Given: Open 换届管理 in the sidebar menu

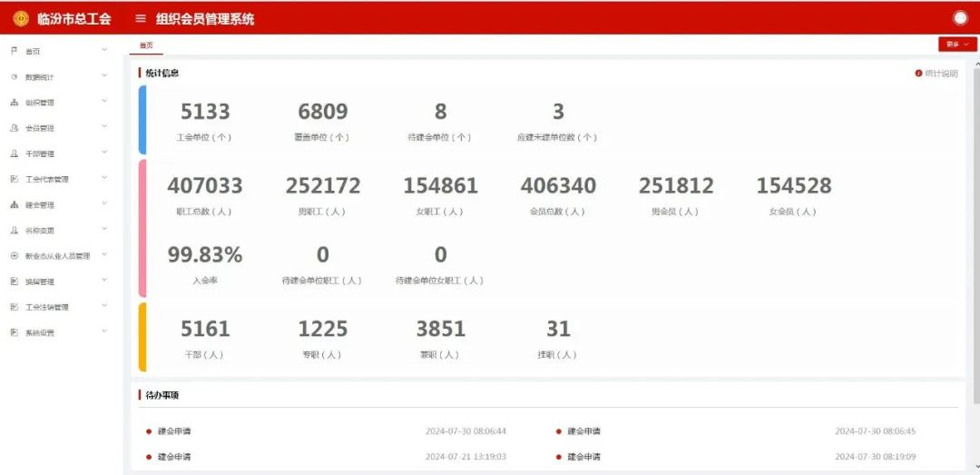Looking at the screenshot, I should point(39,282).
